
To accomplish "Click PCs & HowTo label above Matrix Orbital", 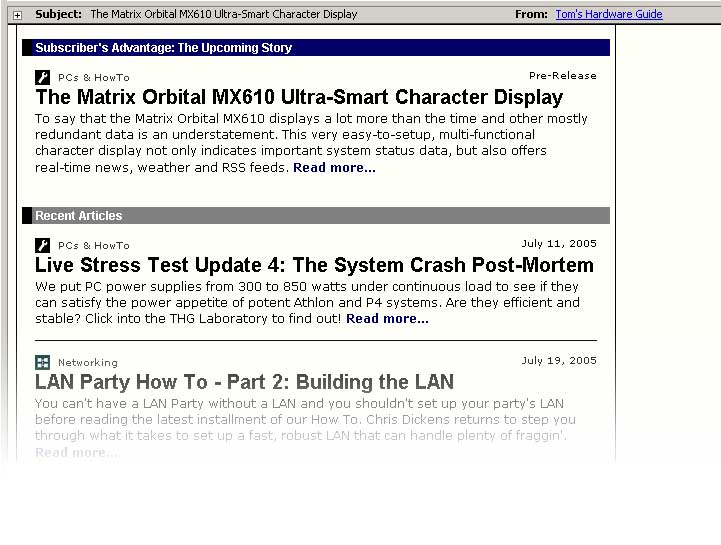I will point(94,78).
